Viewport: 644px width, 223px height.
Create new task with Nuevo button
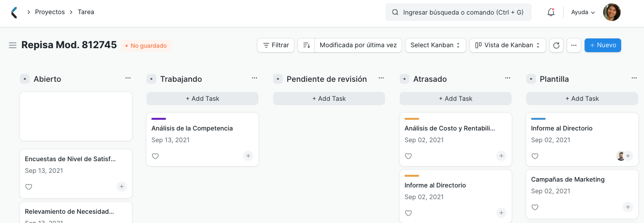coord(603,45)
